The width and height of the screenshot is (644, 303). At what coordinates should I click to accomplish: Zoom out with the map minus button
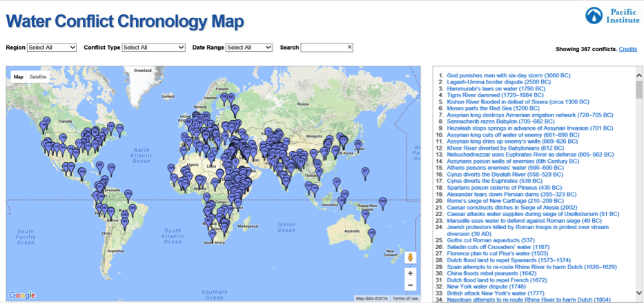point(410,285)
